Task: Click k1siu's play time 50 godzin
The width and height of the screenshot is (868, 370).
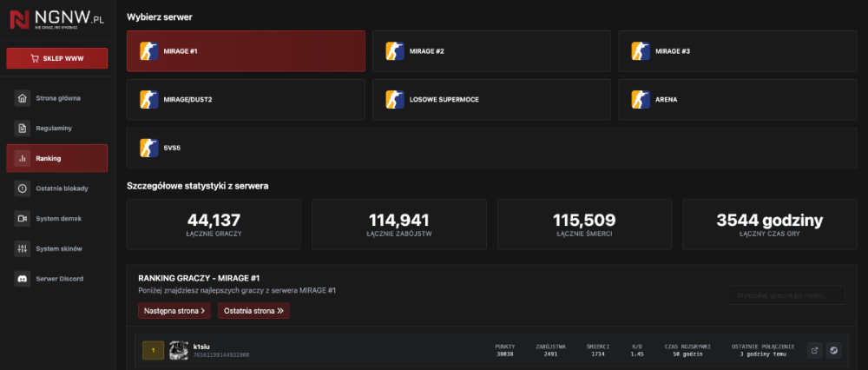Action: pyautogui.click(x=687, y=354)
